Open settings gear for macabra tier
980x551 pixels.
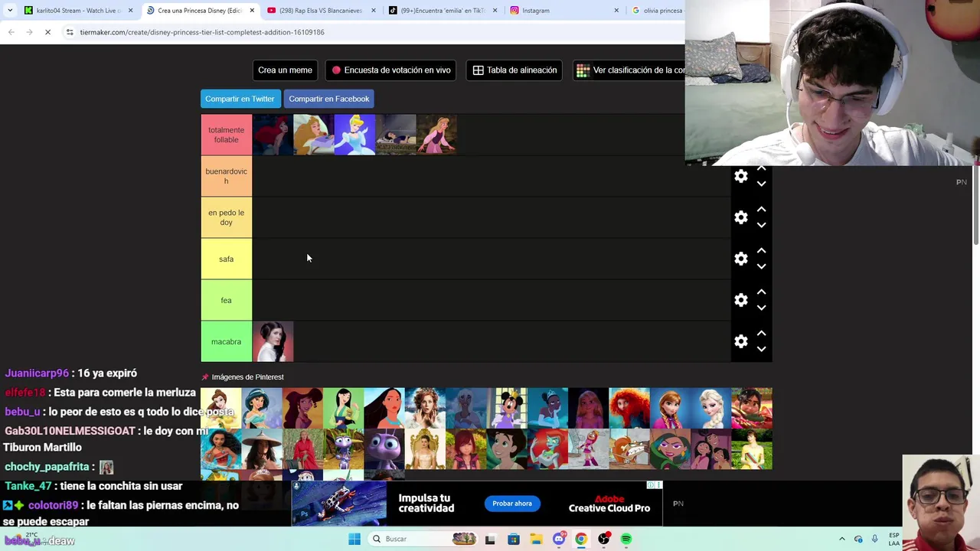[x=740, y=342]
